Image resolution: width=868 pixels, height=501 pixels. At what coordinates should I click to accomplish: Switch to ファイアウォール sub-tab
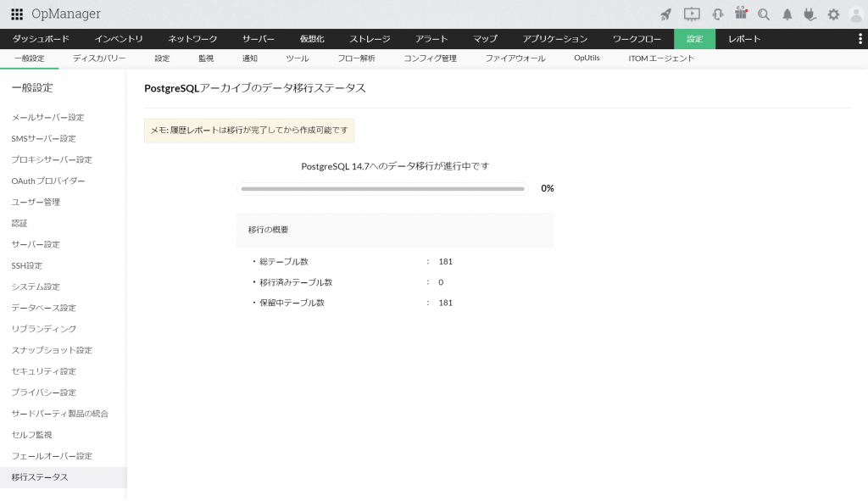515,58
